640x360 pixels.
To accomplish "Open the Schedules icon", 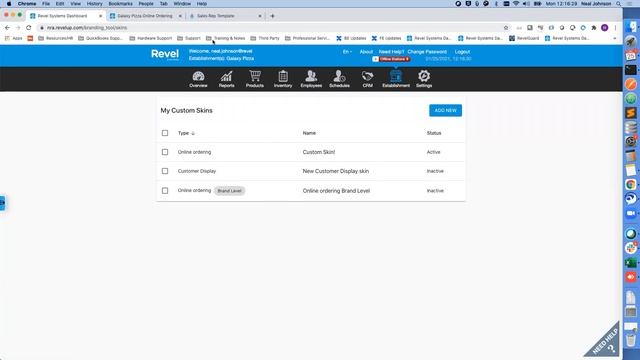I will [339, 79].
